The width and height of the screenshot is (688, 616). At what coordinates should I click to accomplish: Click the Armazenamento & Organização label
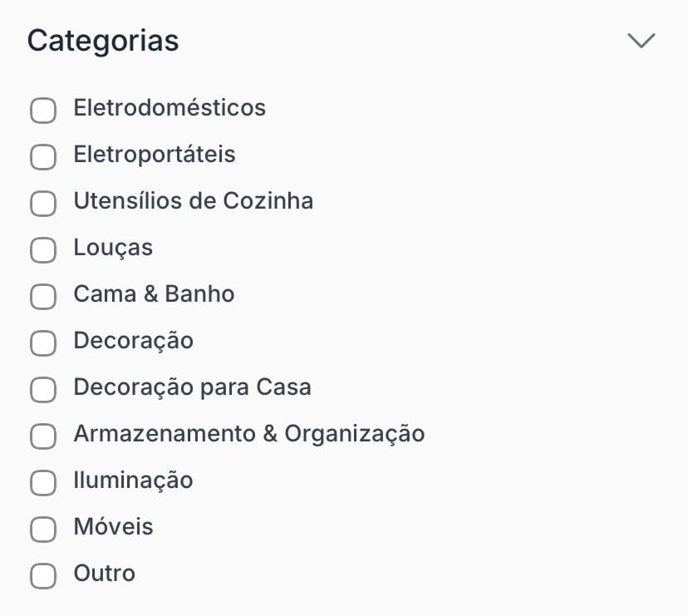pos(248,434)
